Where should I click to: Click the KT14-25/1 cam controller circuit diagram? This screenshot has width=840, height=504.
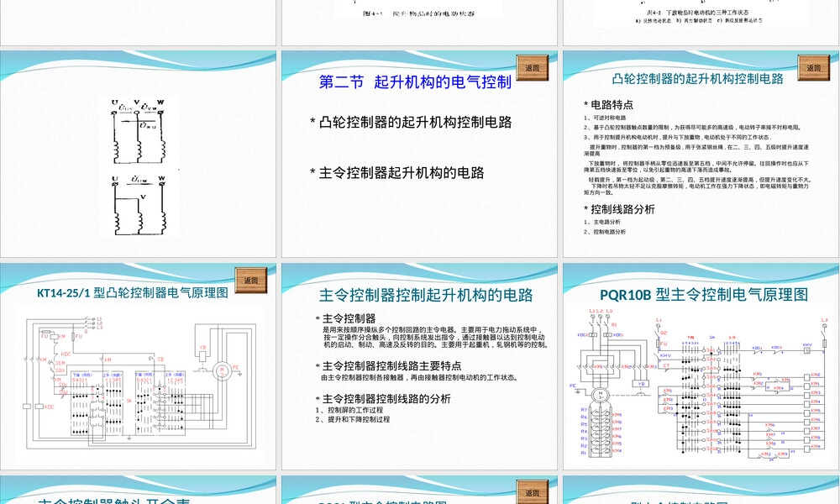140,383
